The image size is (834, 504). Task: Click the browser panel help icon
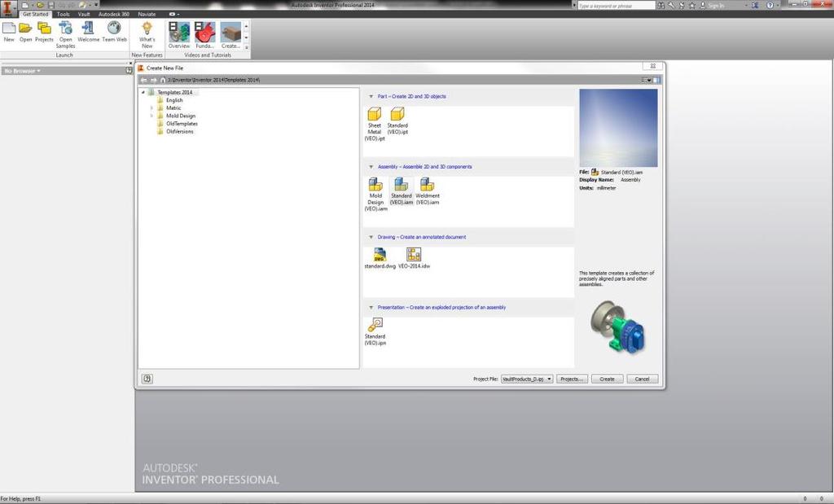click(129, 71)
